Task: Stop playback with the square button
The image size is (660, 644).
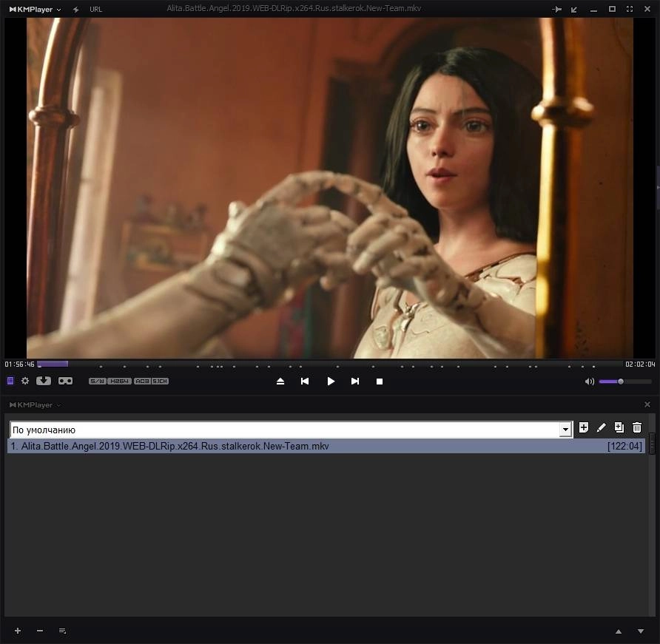Action: pyautogui.click(x=380, y=382)
